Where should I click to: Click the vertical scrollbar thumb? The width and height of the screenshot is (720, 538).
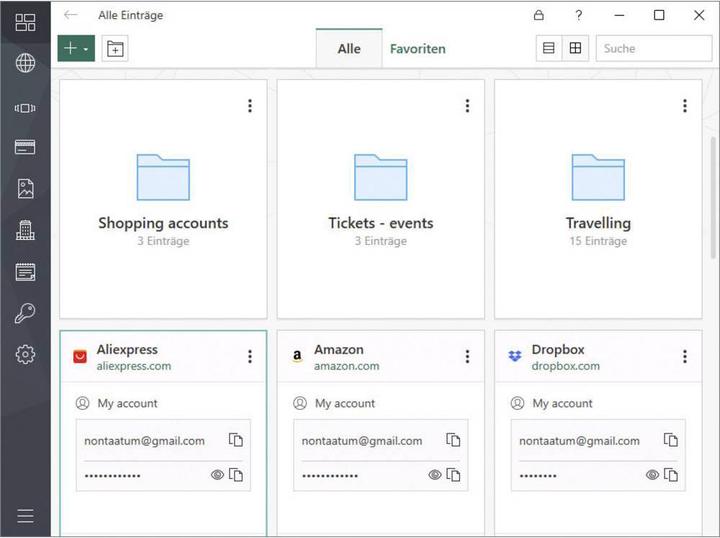tap(713, 197)
